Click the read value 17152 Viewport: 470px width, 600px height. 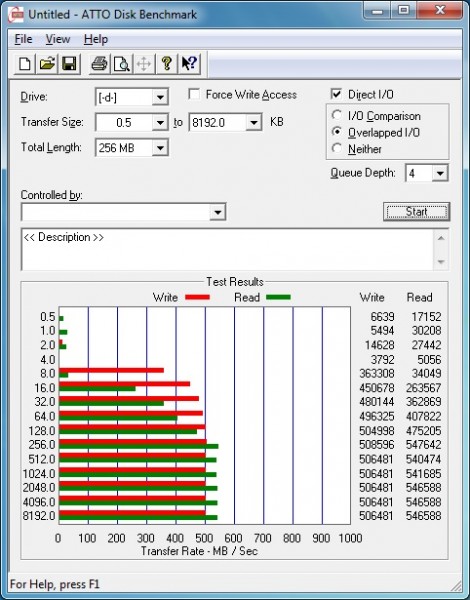(426, 317)
